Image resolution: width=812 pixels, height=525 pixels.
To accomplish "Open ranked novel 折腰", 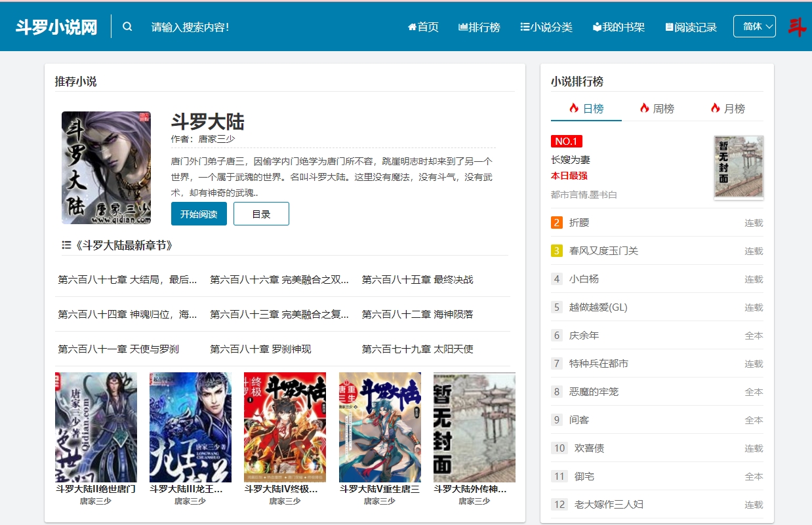I will (x=579, y=222).
